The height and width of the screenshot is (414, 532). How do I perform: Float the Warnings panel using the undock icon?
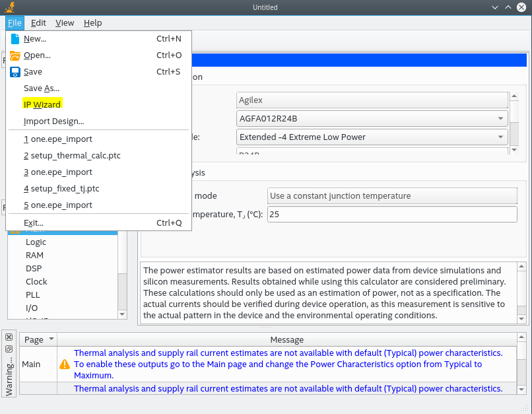(9, 349)
